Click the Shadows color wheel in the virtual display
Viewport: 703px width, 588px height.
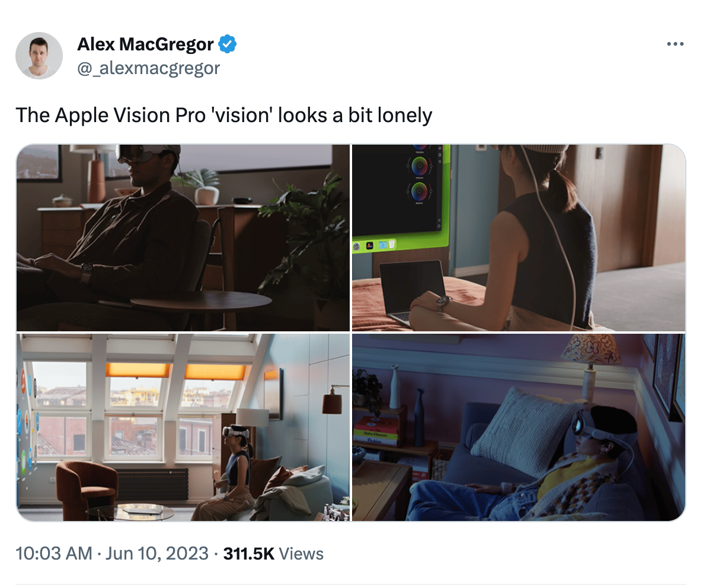point(419,192)
